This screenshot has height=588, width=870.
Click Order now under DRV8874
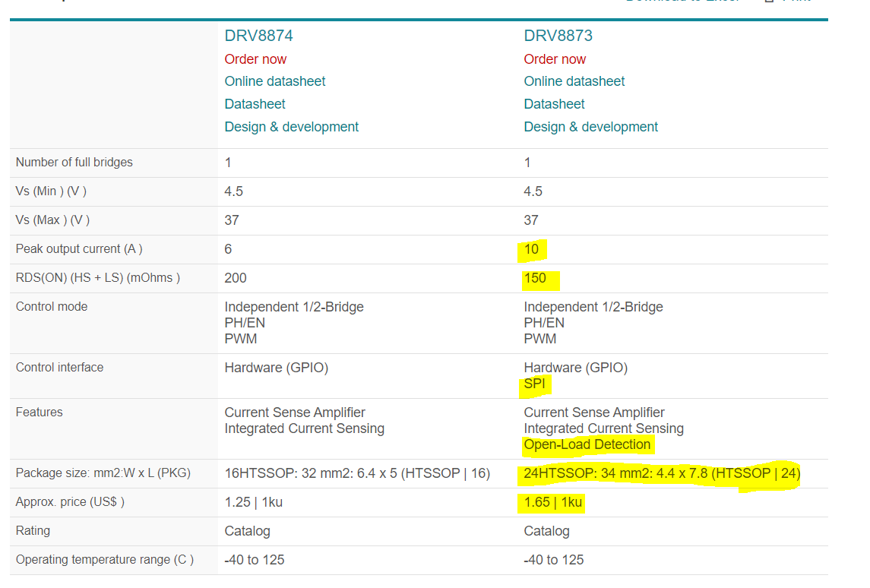pyautogui.click(x=255, y=59)
